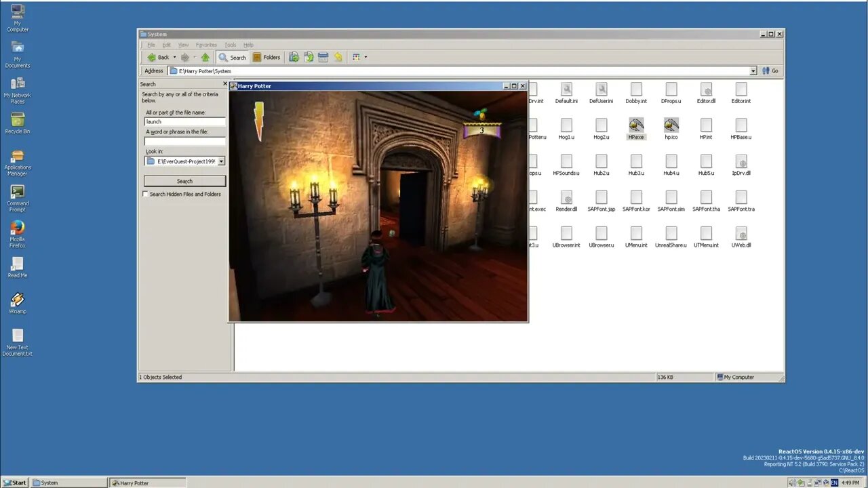This screenshot has width=868, height=488.
Task: Click the file name search field
Action: pyautogui.click(x=184, y=122)
